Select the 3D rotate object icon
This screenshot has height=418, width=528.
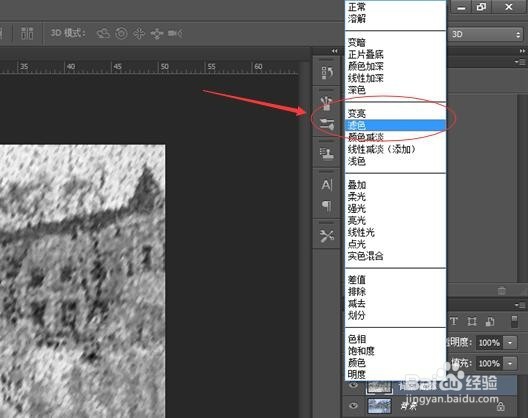tap(103, 33)
